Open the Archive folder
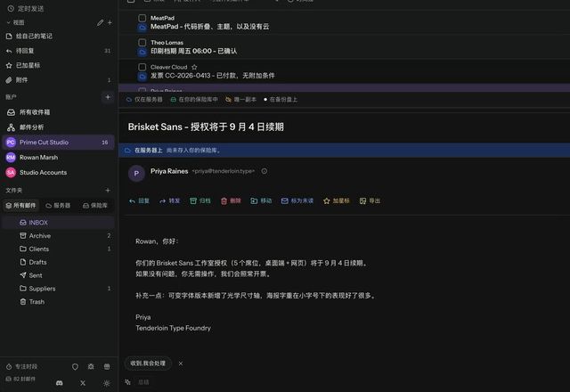The width and height of the screenshot is (570, 392). [x=58, y=235]
